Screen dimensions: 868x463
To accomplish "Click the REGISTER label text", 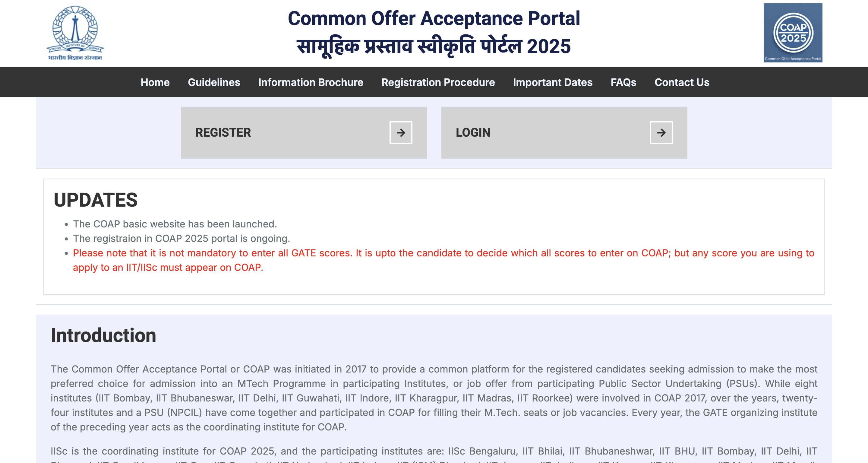I will coord(223,132).
